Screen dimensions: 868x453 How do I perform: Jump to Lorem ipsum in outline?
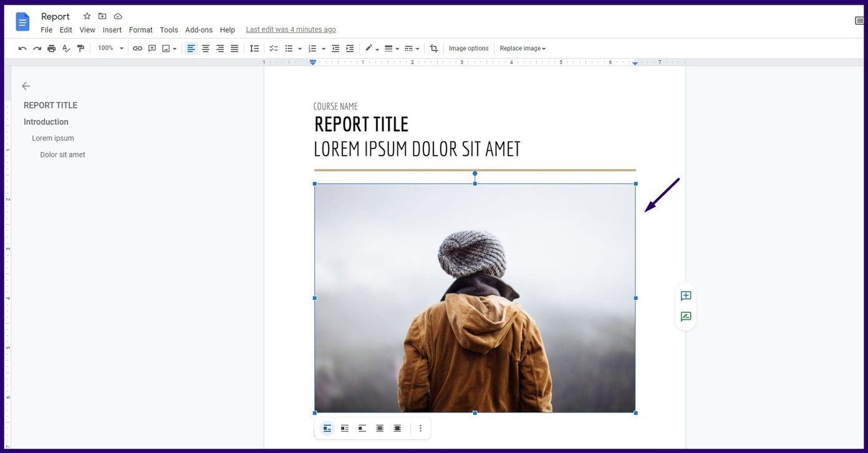(x=53, y=138)
